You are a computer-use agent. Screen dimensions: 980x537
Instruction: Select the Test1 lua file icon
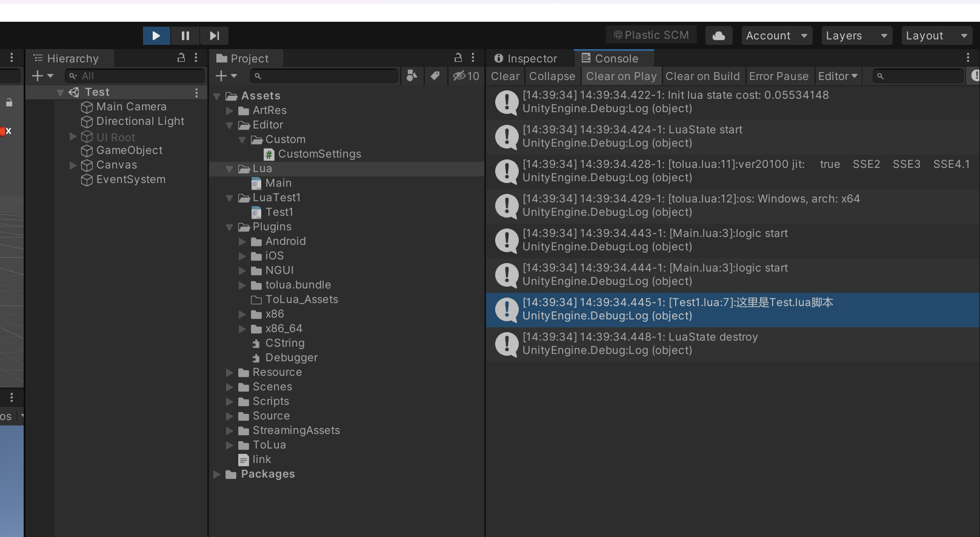pos(256,212)
